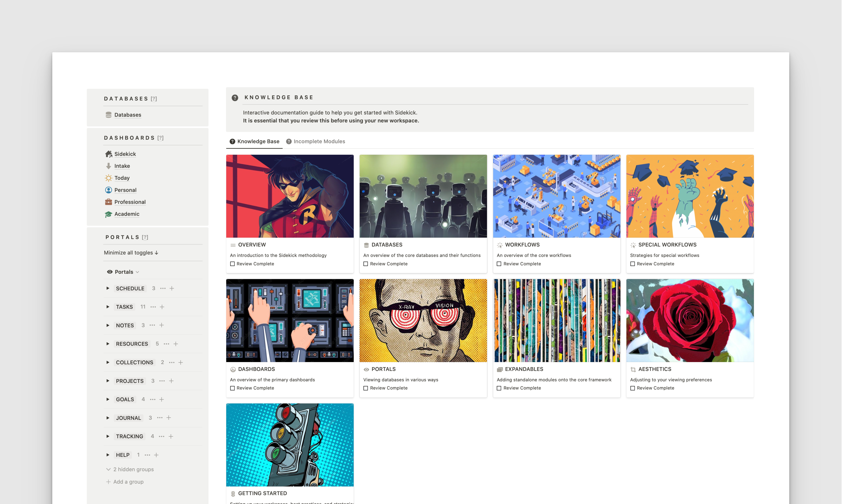Check Review Complete on the Overview card
The width and height of the screenshot is (842, 504).
(232, 264)
